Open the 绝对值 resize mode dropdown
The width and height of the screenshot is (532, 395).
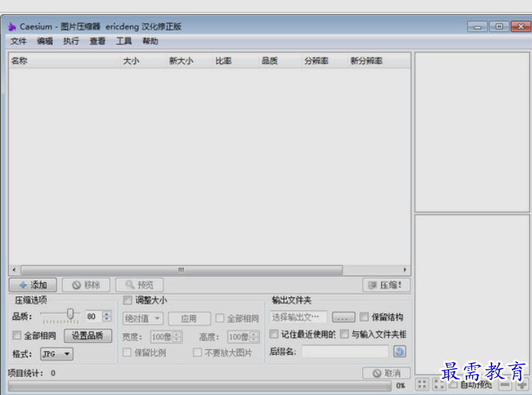click(143, 318)
